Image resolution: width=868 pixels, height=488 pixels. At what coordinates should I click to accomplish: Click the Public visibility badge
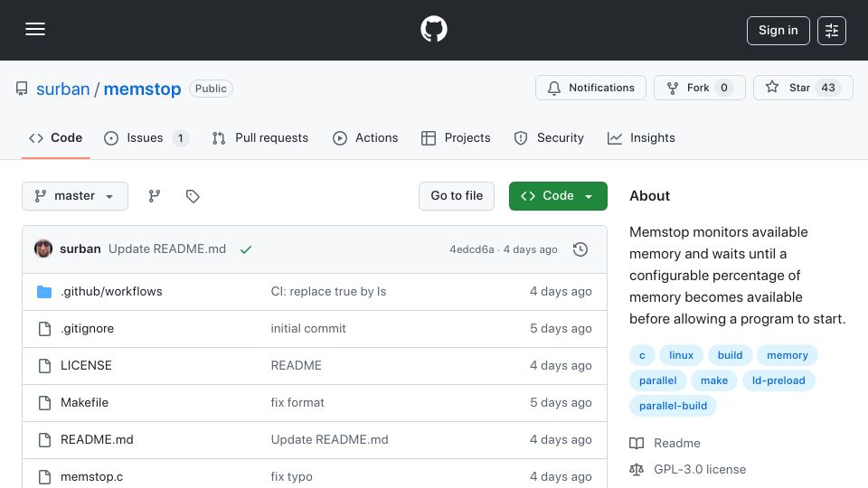point(211,89)
